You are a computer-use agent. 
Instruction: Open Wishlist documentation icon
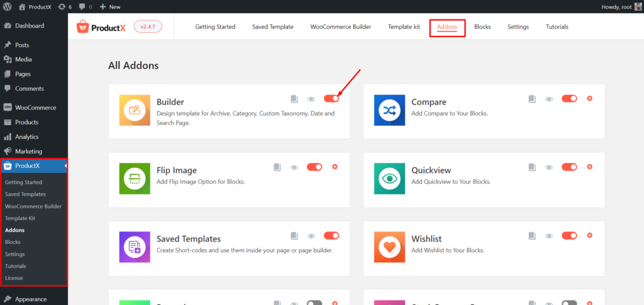532,236
